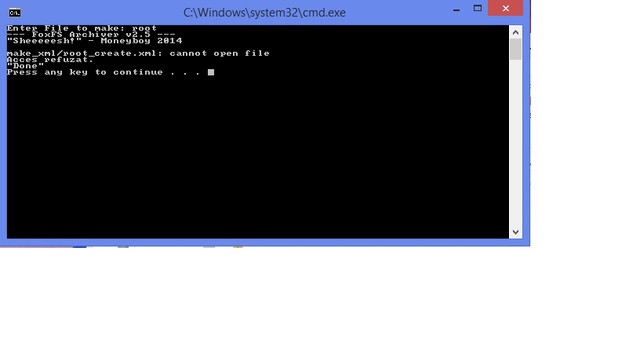Maximize the cmd.exe window
The height and width of the screenshot is (361, 640).
[477, 9]
